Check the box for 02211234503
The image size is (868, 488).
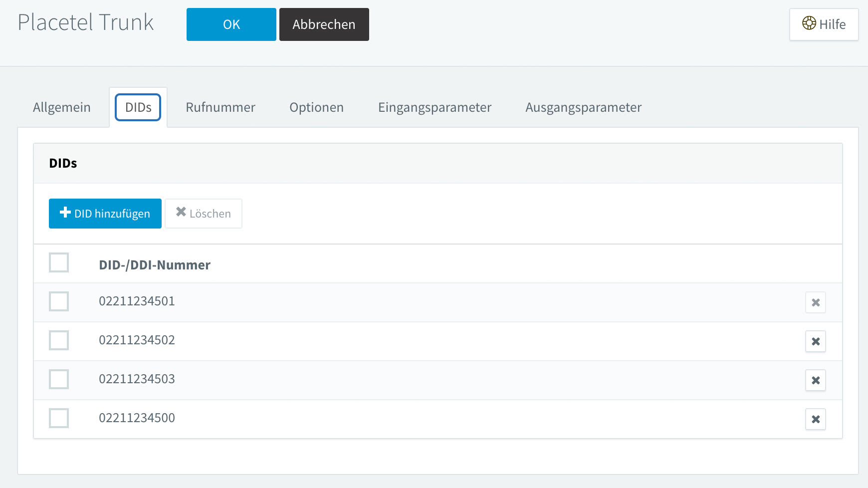pyautogui.click(x=59, y=379)
